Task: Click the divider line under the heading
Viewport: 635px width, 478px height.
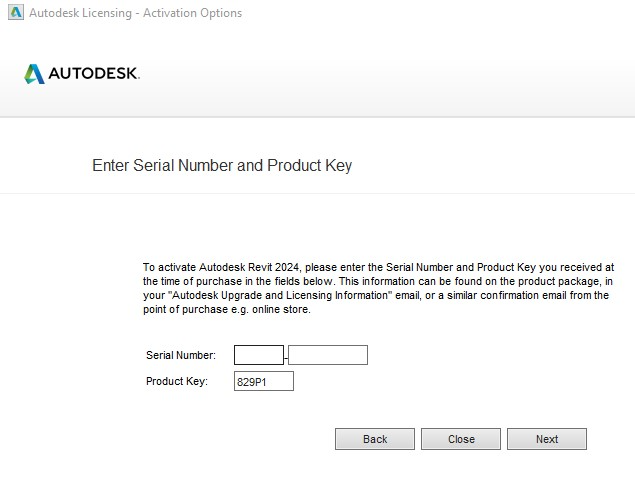Action: 317,193
